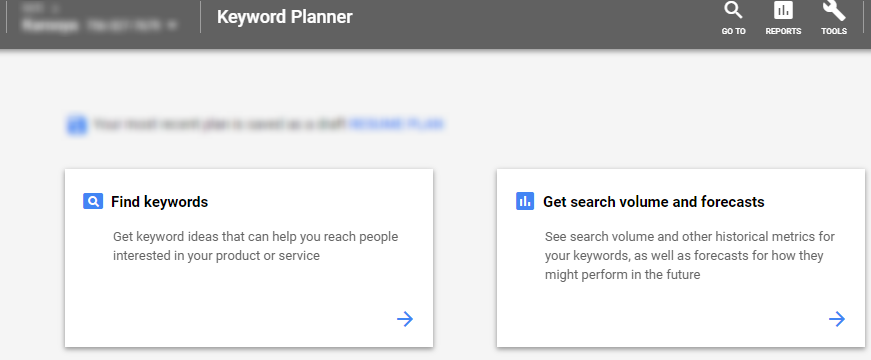This screenshot has width=871, height=360.
Task: Click the Get search volume and forecasts heading
Action: click(x=654, y=202)
